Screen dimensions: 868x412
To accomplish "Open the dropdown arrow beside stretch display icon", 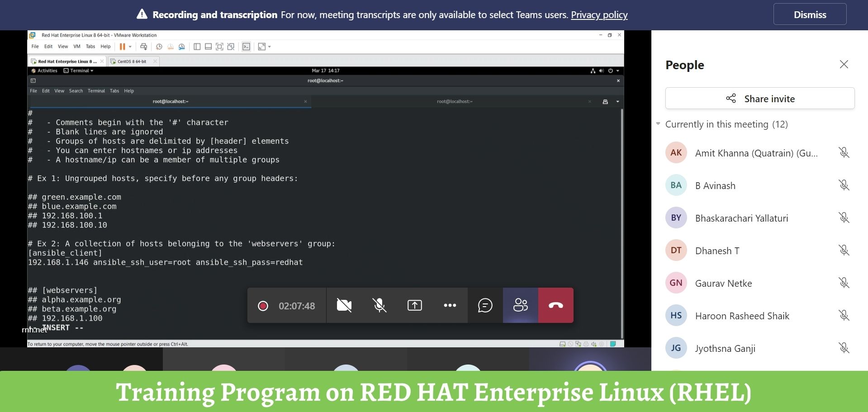I will click(x=270, y=47).
